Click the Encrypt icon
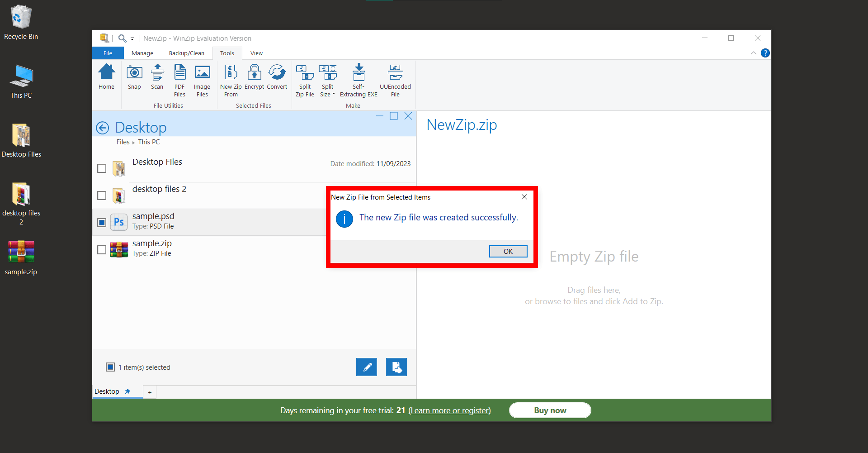Screen dimensions: 868x453 click(254, 80)
